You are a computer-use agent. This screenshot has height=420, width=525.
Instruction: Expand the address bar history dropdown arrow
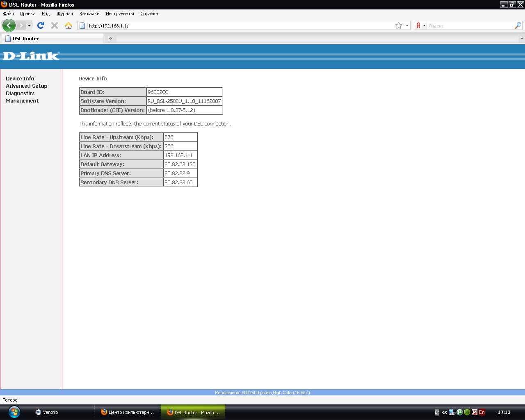[407, 25]
